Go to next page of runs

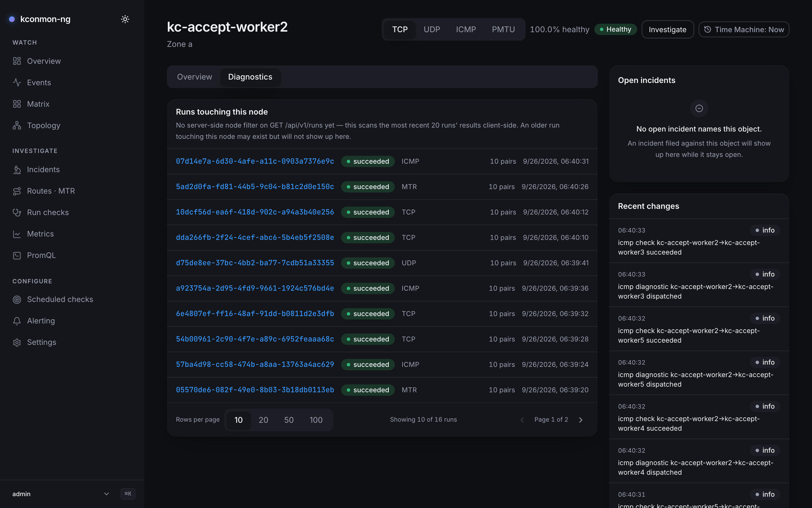tap(581, 420)
